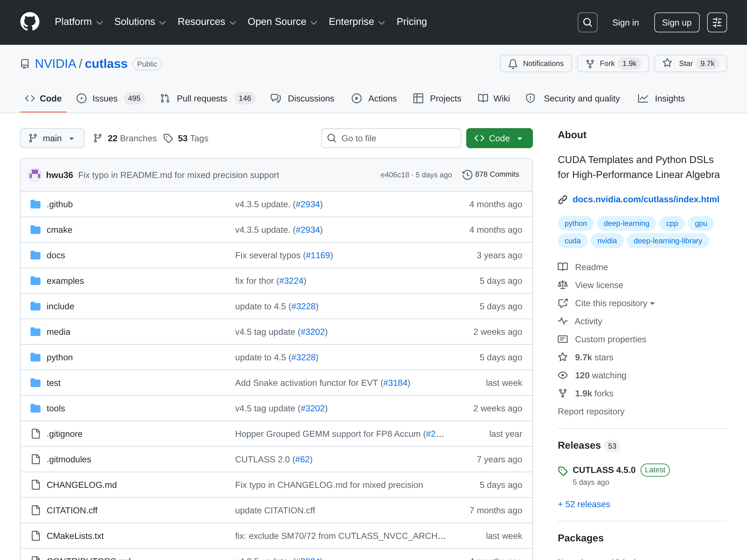Open the Wiki tab

pos(494,99)
